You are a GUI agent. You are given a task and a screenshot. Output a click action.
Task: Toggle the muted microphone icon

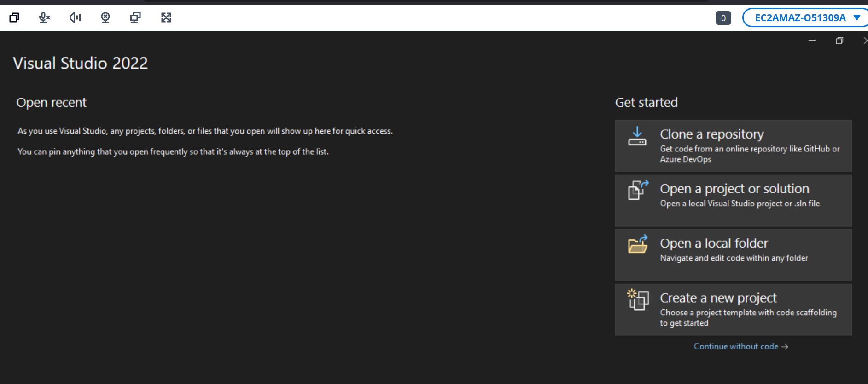click(x=44, y=17)
